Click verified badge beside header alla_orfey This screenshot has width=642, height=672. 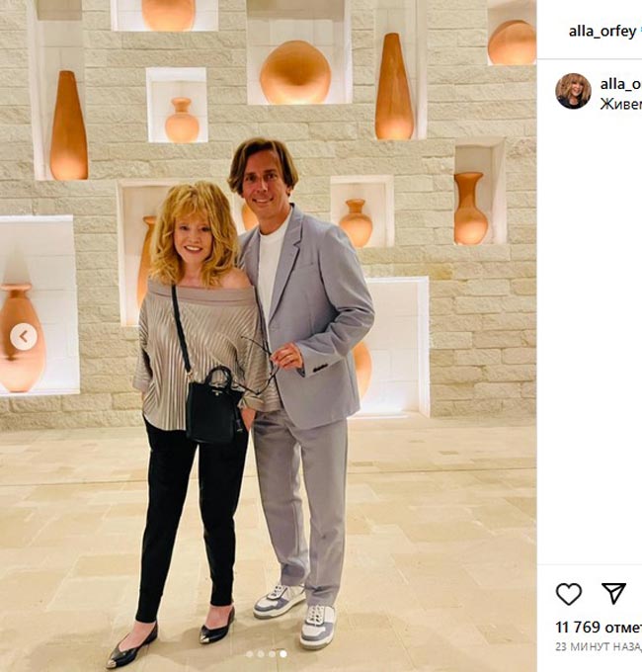[x=640, y=31]
